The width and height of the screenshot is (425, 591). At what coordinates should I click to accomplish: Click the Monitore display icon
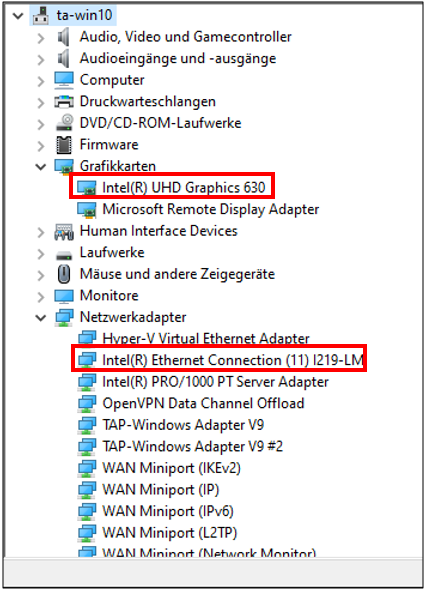[x=64, y=296]
